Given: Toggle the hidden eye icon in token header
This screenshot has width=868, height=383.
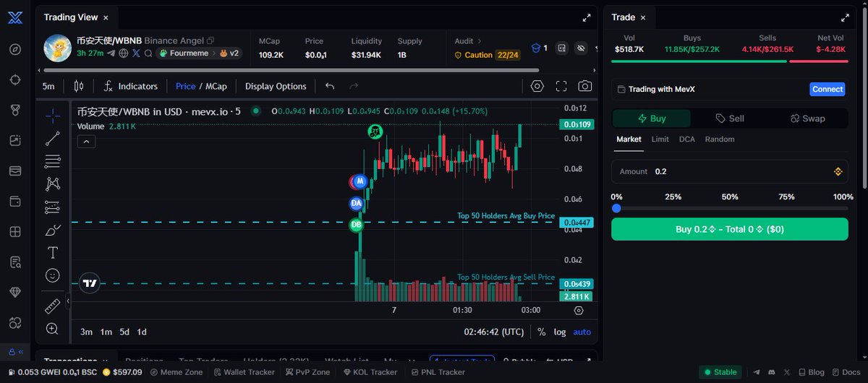Looking at the screenshot, I should 580,48.
